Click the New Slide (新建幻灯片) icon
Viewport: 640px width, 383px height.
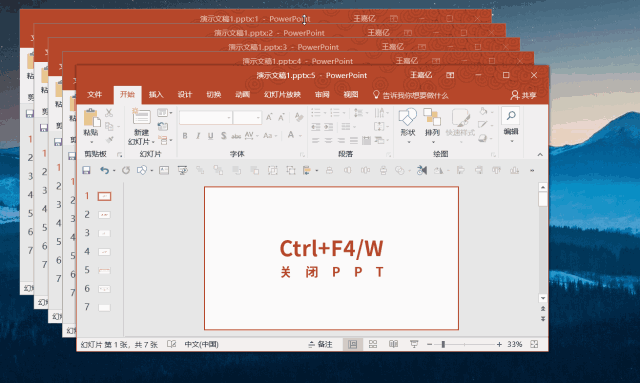141,116
